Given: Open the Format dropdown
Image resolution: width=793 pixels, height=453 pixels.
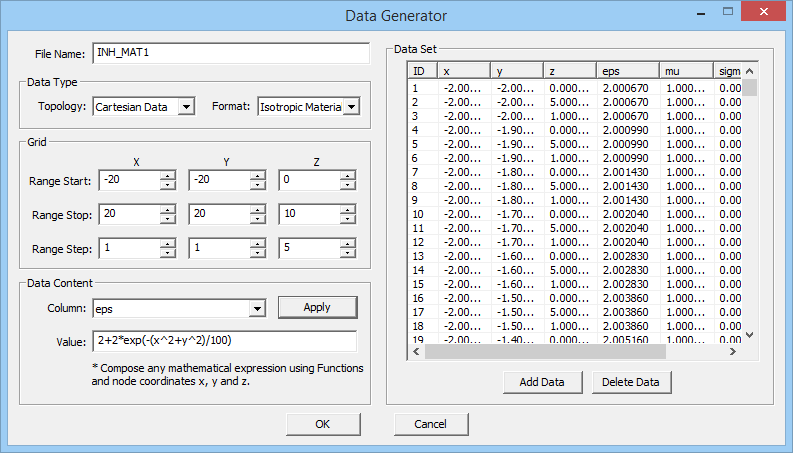Looking at the screenshot, I should [351, 107].
